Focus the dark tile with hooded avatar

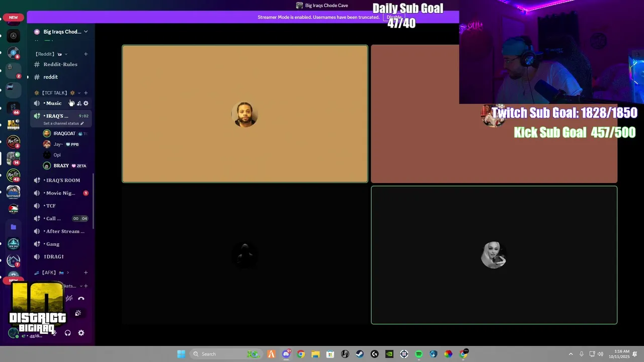pos(245,255)
